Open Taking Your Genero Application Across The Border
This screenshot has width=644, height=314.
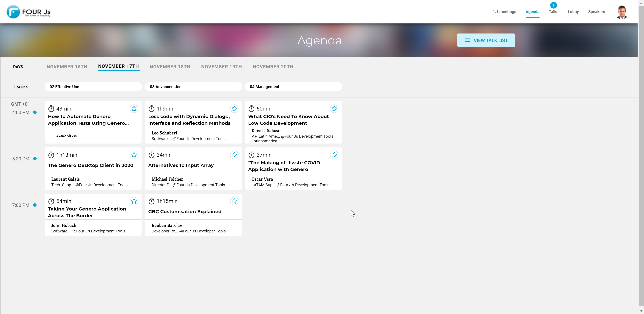click(87, 212)
